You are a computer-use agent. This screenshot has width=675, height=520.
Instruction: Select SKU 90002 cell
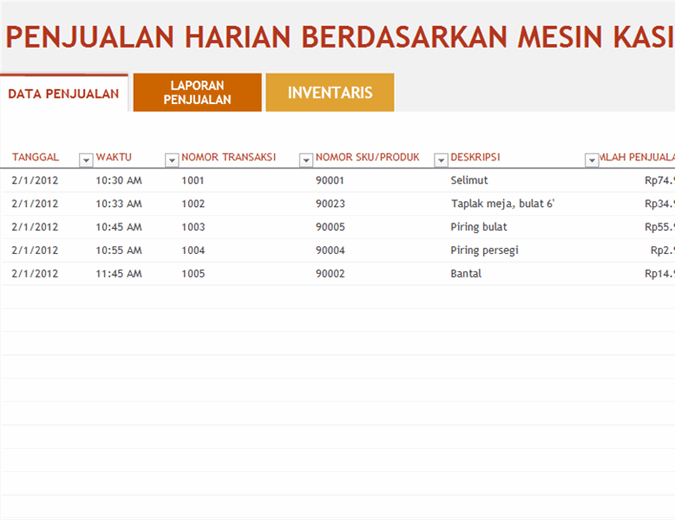pos(330,273)
